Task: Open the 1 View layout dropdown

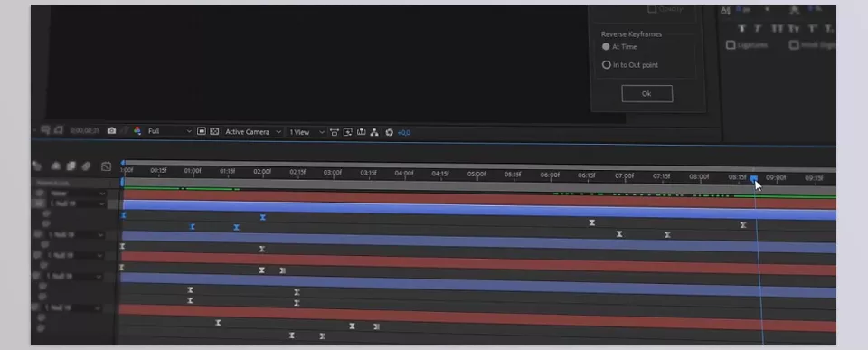Action: (x=307, y=132)
